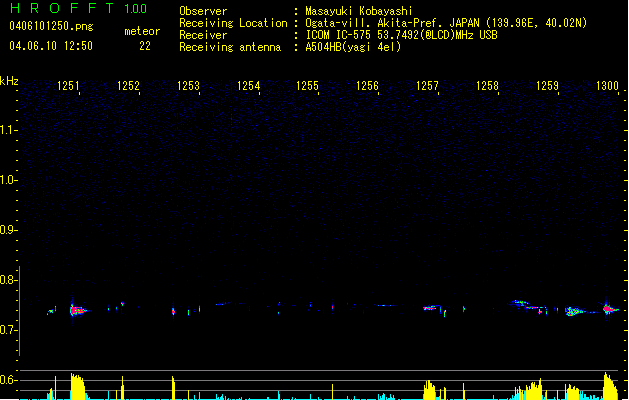
Task: Click the 1254 time marker
Action: tap(248, 86)
